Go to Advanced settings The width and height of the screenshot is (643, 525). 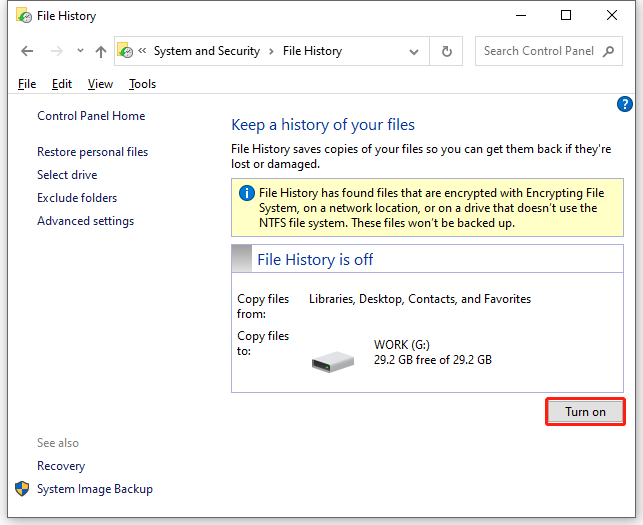point(85,221)
